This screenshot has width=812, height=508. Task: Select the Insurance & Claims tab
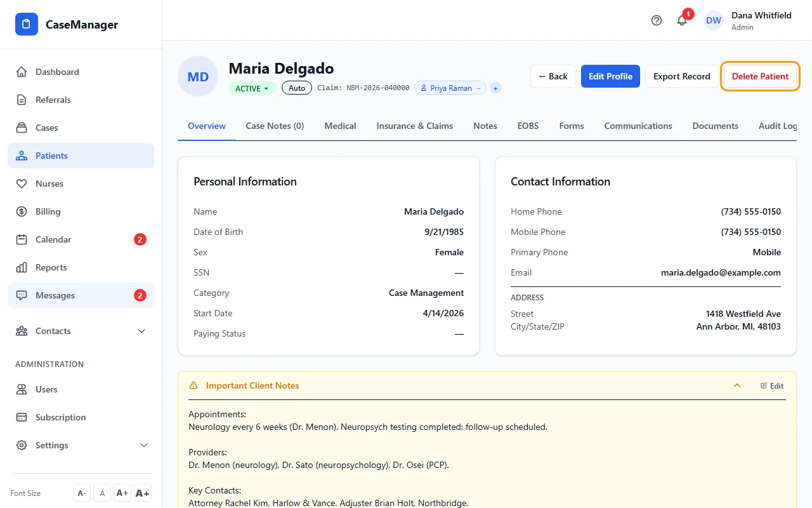pos(415,126)
